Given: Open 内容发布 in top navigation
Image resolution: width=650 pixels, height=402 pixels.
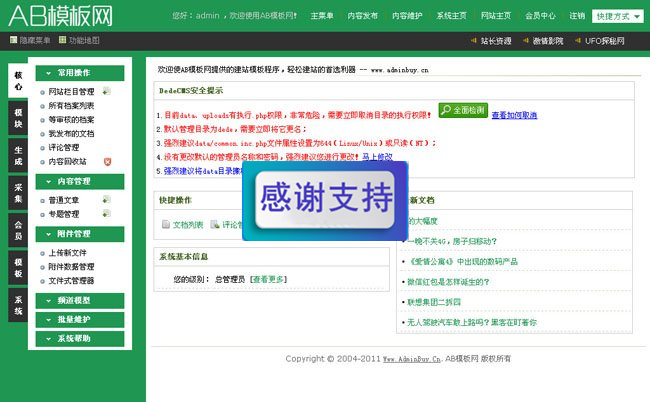Looking at the screenshot, I should pos(363,16).
